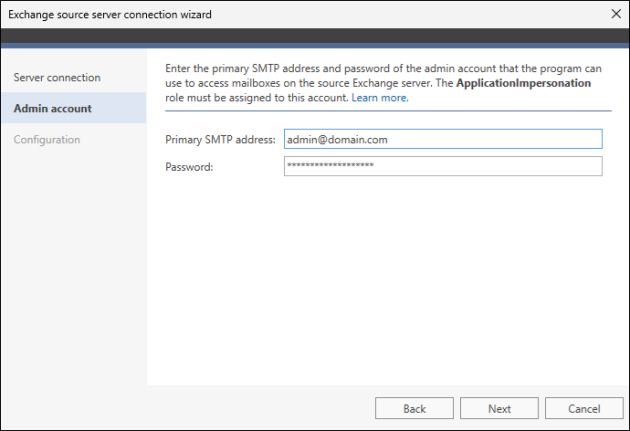Image resolution: width=630 pixels, height=431 pixels.
Task: Focus the Password input field
Action: click(443, 166)
